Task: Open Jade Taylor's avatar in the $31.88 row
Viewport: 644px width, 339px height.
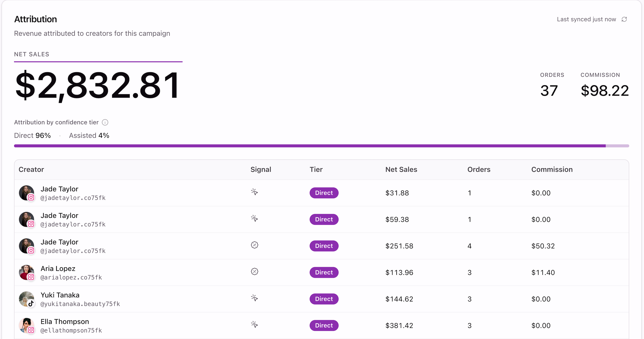Action: pyautogui.click(x=26, y=193)
